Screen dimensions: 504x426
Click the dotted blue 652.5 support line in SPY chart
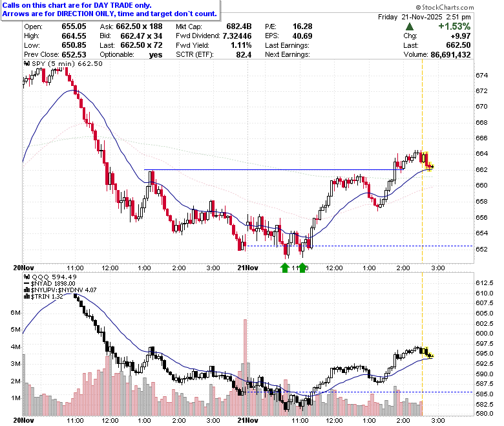[x=359, y=246]
